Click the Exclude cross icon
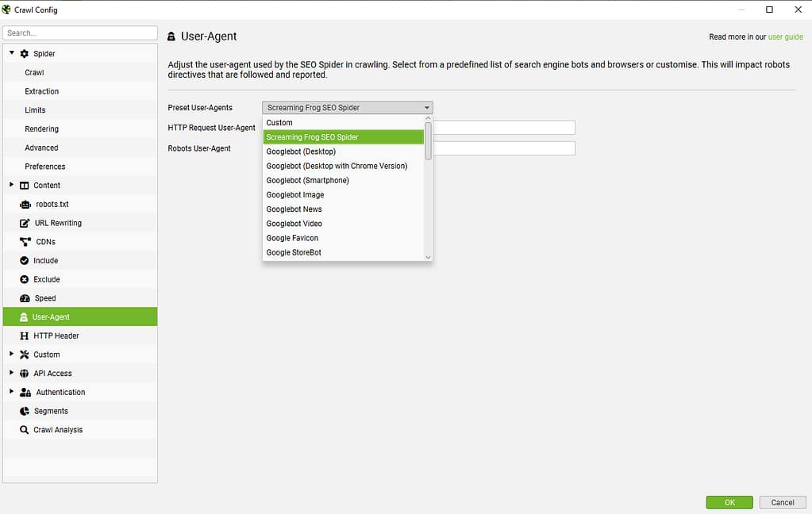 [x=25, y=279]
